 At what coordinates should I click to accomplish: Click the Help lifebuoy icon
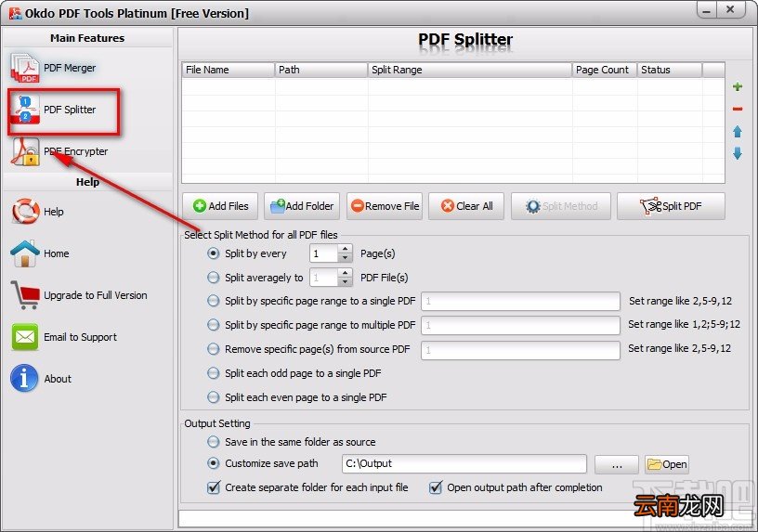pyautogui.click(x=25, y=211)
